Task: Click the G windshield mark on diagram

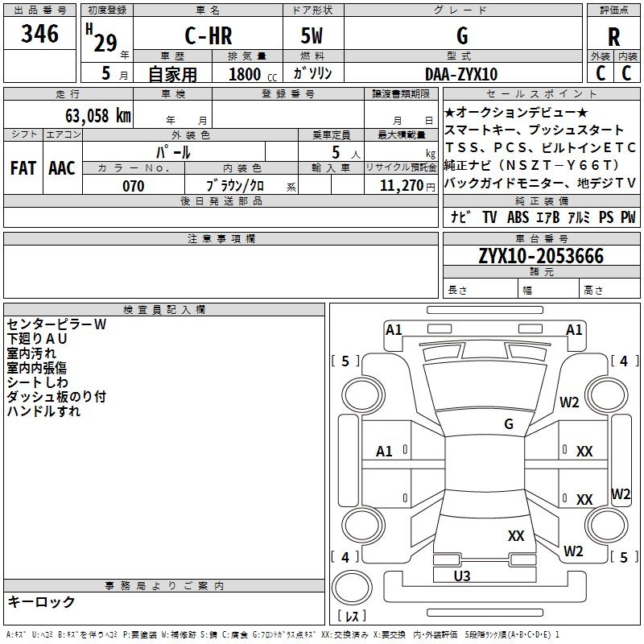Action: [509, 423]
